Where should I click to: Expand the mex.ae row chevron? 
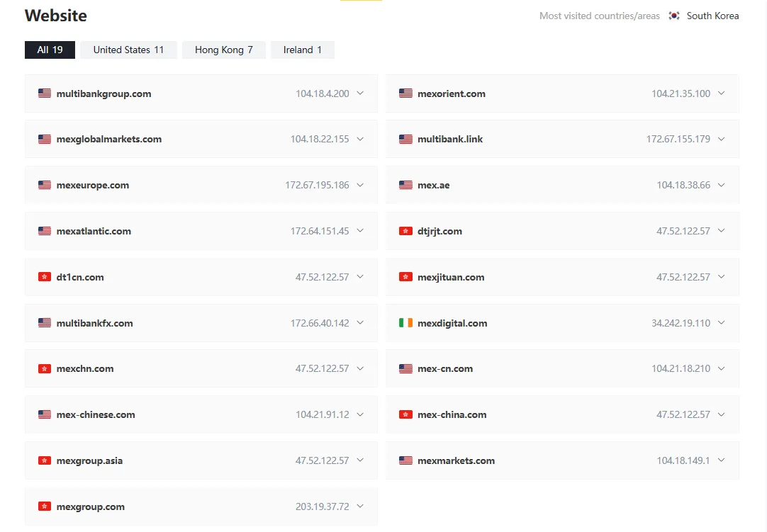721,185
